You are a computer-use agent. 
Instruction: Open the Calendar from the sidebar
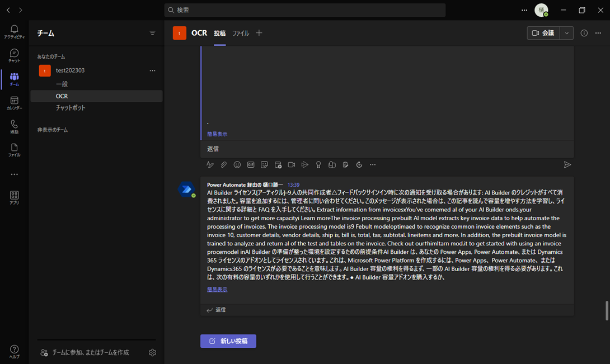[x=15, y=103]
